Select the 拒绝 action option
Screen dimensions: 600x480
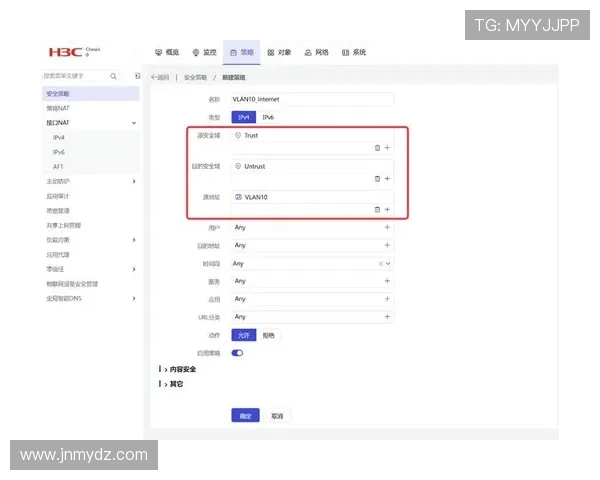[267, 335]
